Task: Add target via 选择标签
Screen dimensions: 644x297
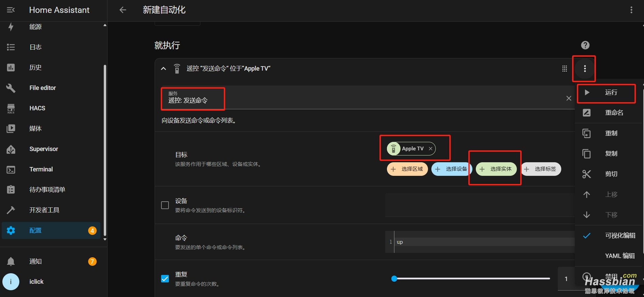Action: 541,169
